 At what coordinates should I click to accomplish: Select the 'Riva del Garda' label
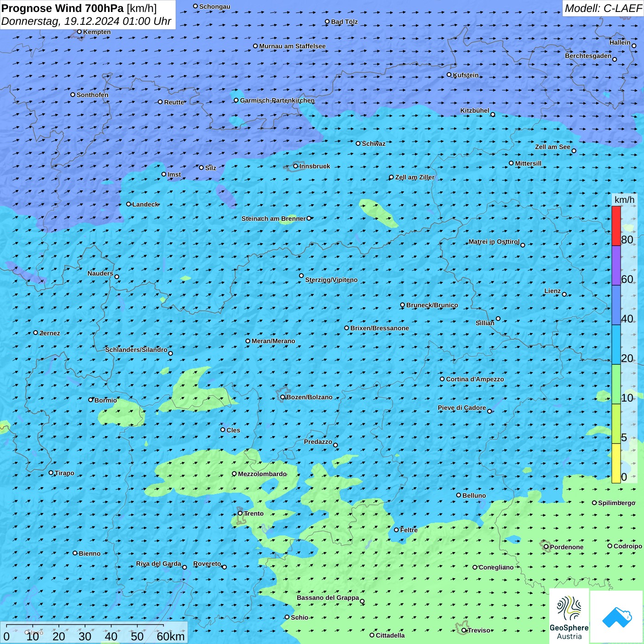(x=159, y=563)
